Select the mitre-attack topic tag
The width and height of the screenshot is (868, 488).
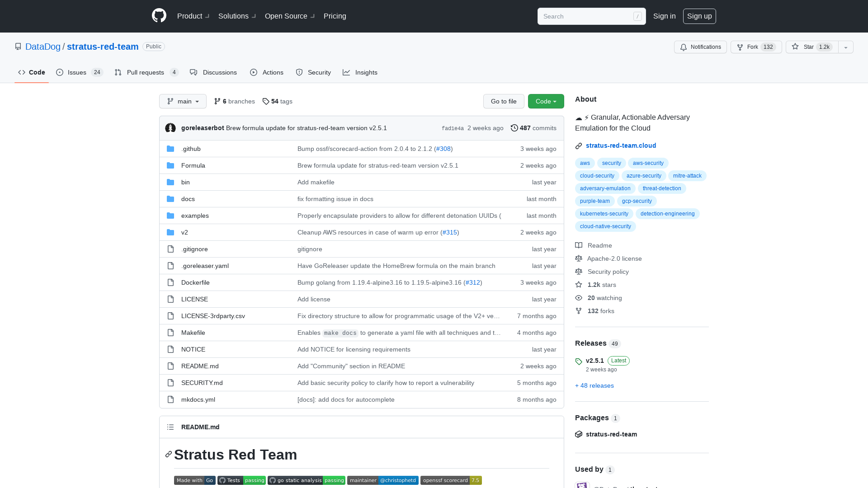click(x=687, y=176)
